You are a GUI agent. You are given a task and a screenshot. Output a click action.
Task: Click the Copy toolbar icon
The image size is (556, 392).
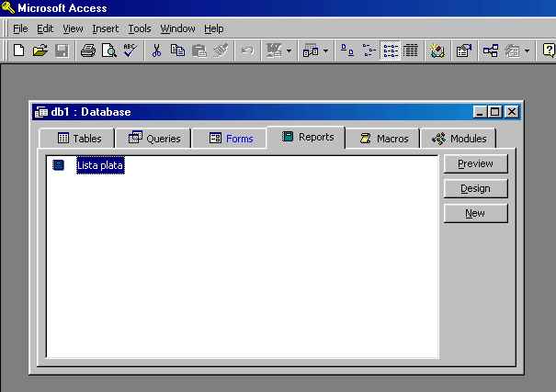[x=177, y=51]
